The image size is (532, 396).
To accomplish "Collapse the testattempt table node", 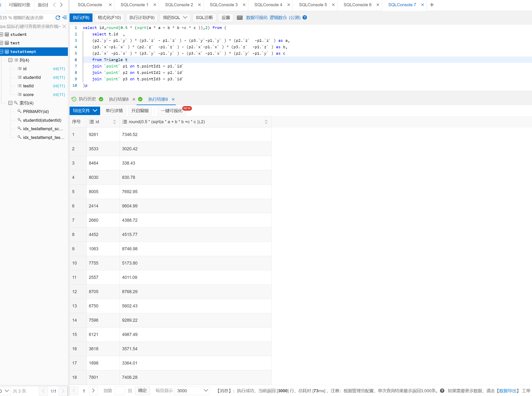I will click(x=1, y=52).
